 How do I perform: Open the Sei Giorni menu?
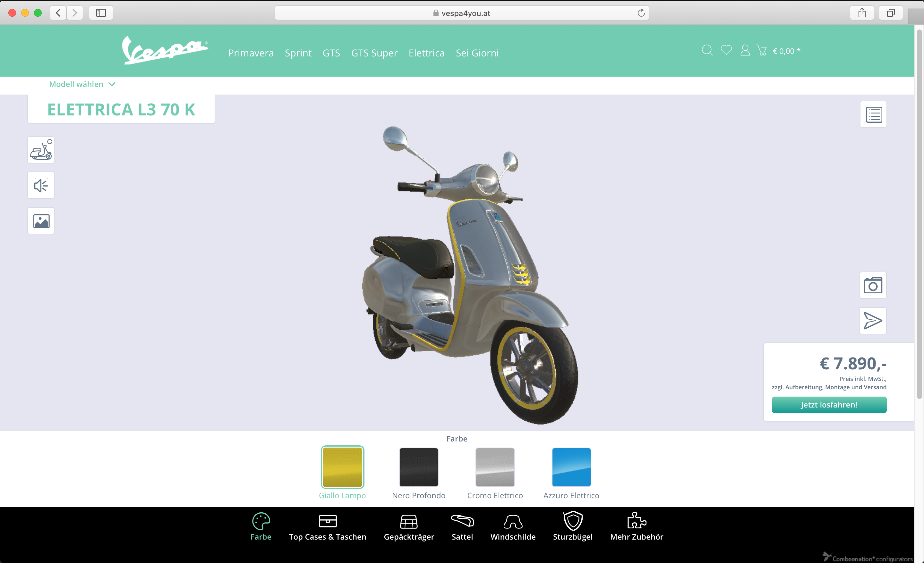[477, 53]
